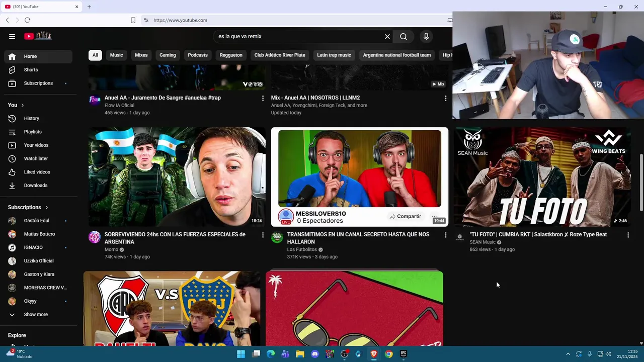
Task: Open File Explorer from taskbar
Action: point(300,354)
